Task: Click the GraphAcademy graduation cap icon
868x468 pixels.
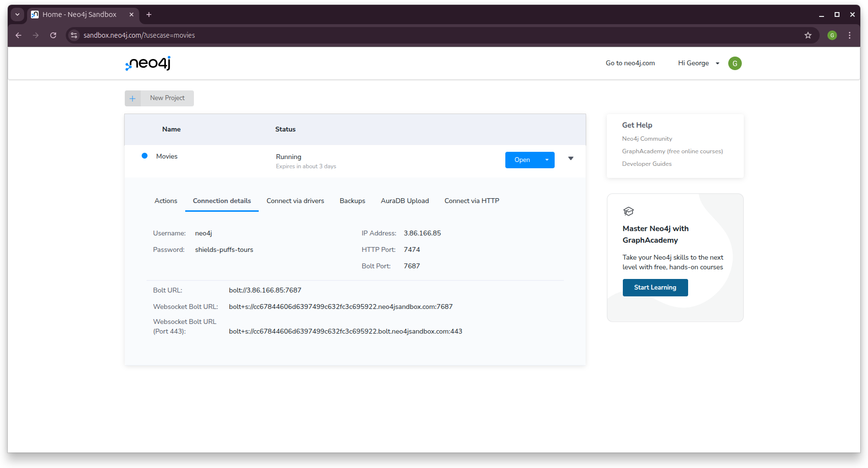Action: pyautogui.click(x=628, y=211)
